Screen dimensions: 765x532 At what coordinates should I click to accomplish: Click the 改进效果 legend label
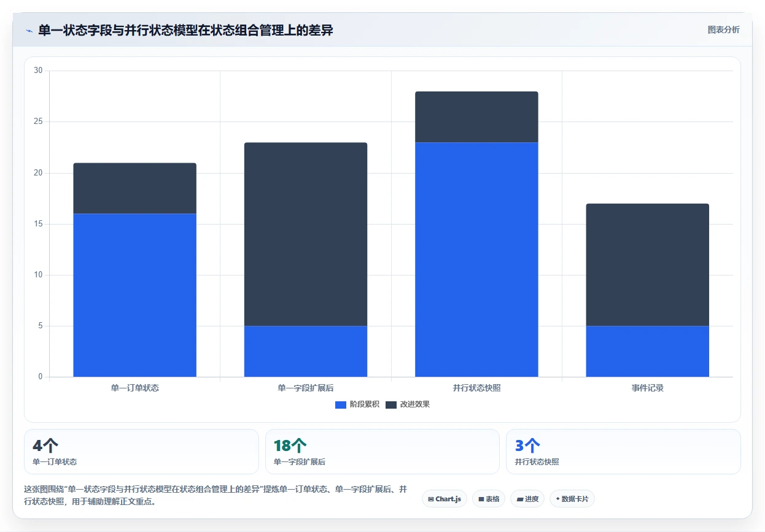415,404
